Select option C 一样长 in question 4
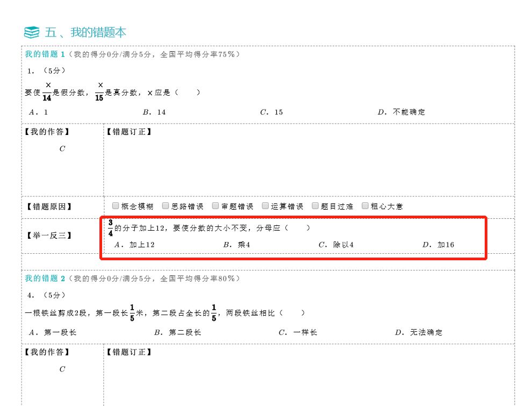The height and width of the screenshot is (406, 532). (298, 332)
